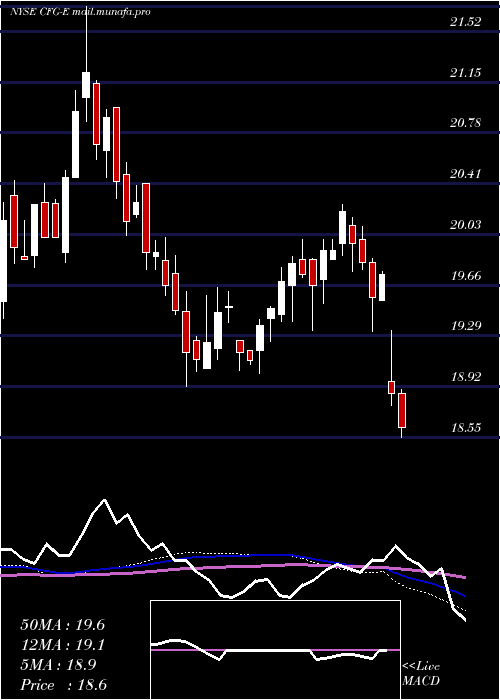Click the 18.92 price axis label

pos(466,377)
